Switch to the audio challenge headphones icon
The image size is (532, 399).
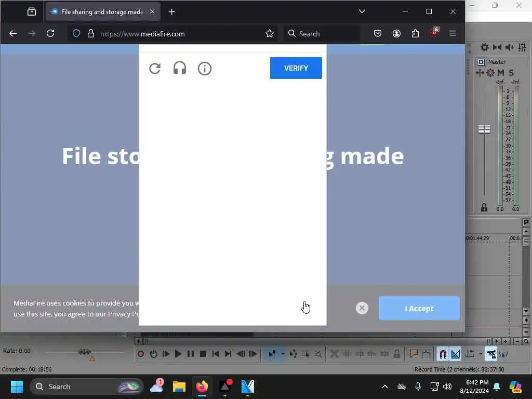coord(179,68)
